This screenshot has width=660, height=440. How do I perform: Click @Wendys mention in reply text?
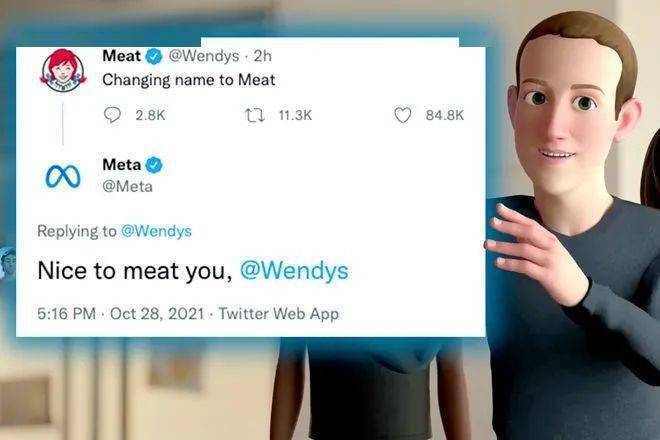(x=294, y=270)
